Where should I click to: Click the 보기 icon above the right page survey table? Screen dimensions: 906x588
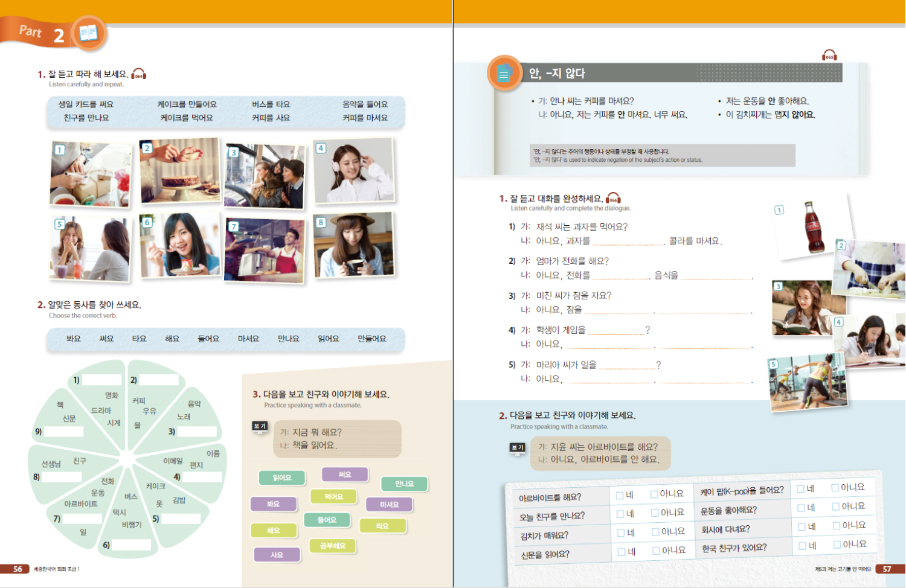(518, 448)
